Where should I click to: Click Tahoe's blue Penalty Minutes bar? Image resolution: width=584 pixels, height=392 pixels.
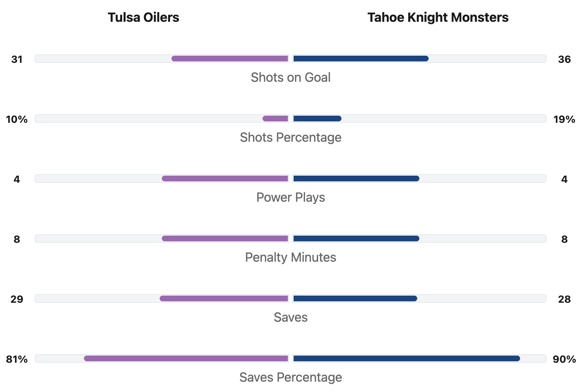[x=356, y=238]
